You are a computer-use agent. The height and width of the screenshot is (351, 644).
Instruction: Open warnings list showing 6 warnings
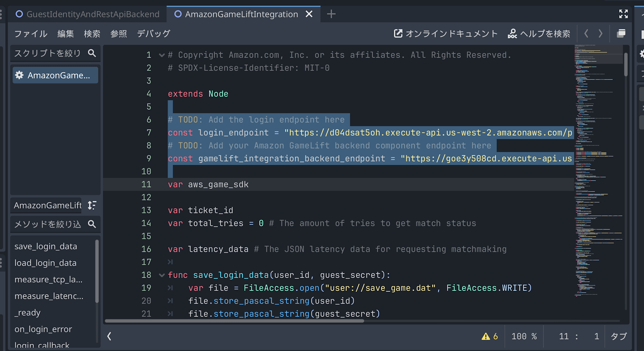click(489, 337)
